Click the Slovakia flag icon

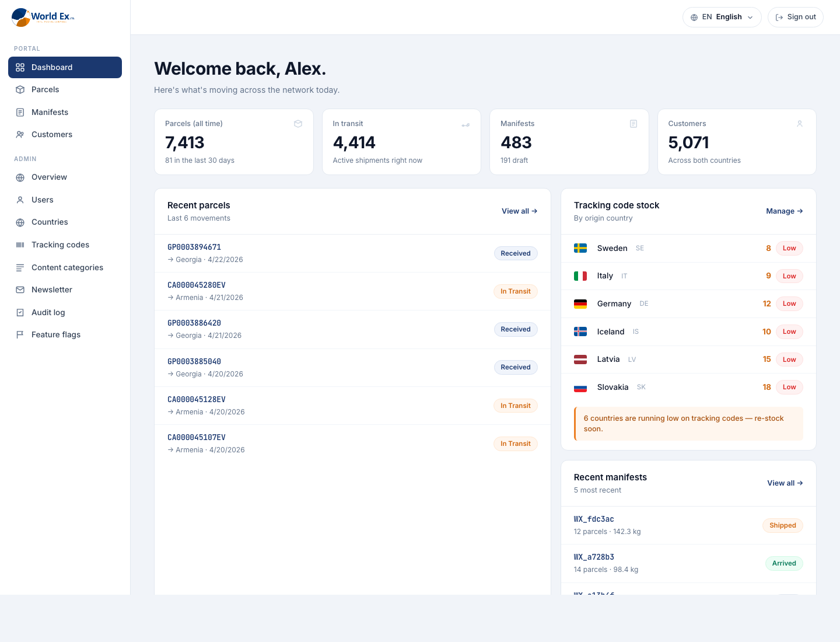[580, 388]
